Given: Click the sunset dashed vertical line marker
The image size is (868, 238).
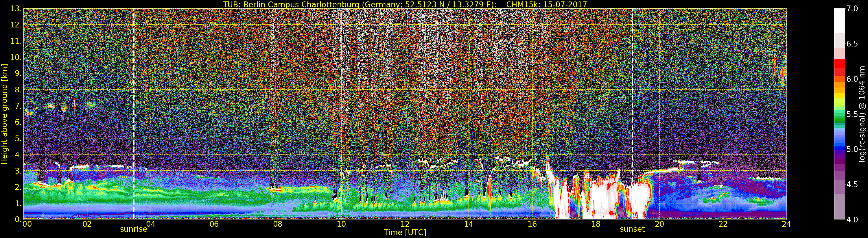Looking at the screenshot, I should pyautogui.click(x=632, y=114).
